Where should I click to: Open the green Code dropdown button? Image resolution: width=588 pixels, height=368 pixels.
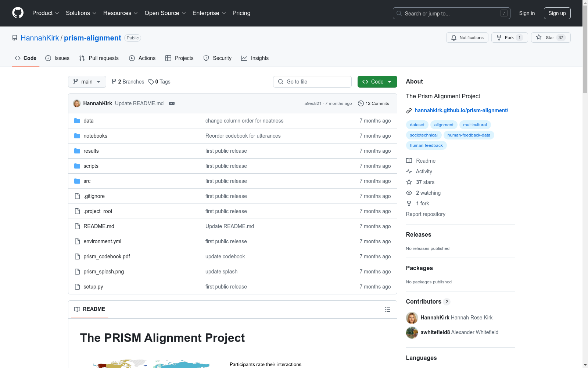377,82
